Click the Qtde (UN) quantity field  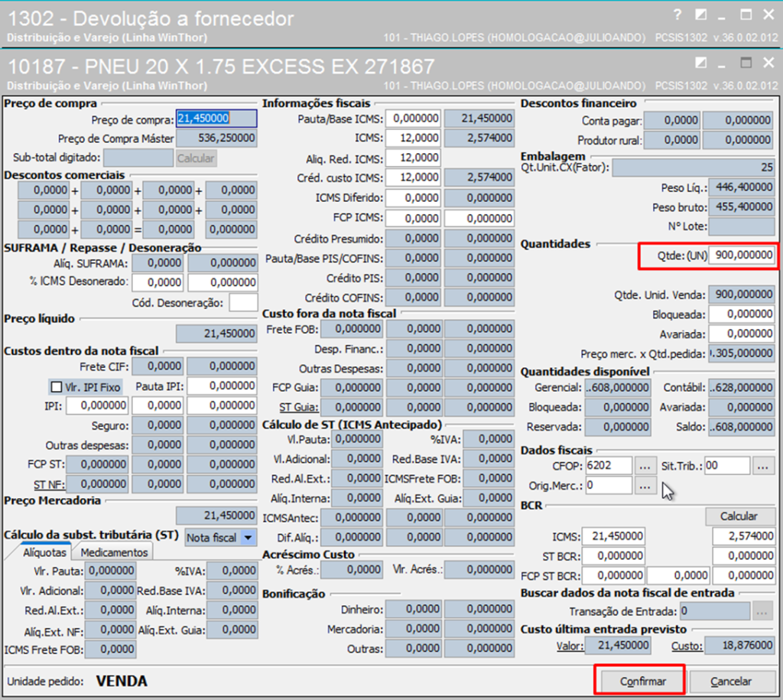coord(742,256)
